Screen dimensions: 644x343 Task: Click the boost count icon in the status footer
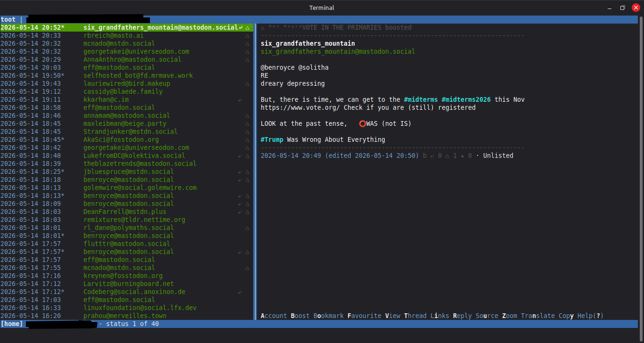point(447,155)
